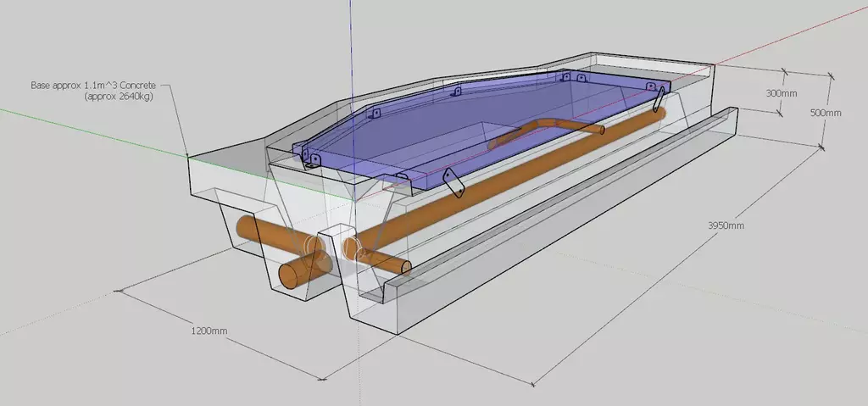Click the '(approx 2640kg)' weight note
This screenshot has height=406, width=868.
[x=119, y=97]
